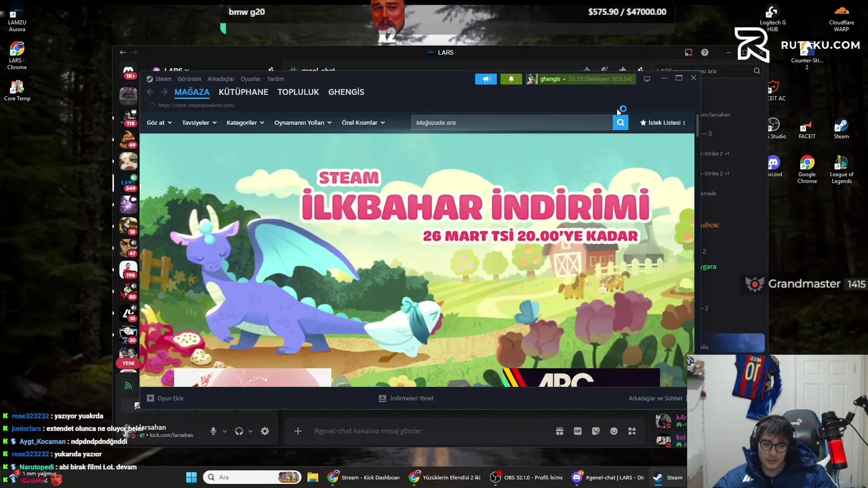Expand Göz at dropdown
This screenshot has width=868, height=488.
tap(159, 123)
